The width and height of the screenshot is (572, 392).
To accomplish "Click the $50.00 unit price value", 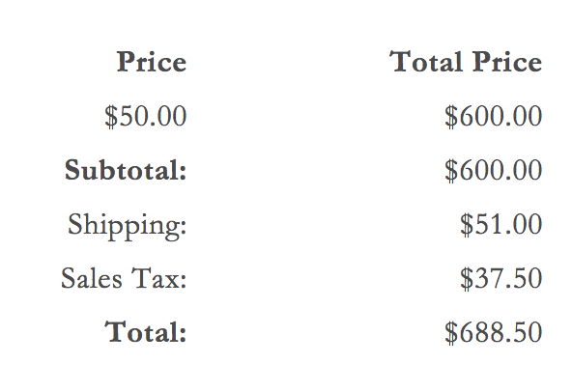I will tap(146, 116).
